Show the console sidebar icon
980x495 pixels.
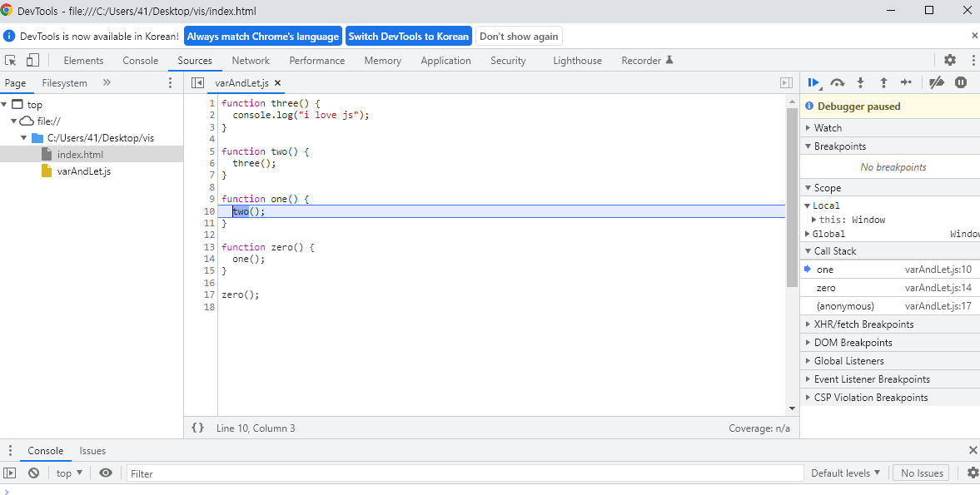[x=9, y=473]
